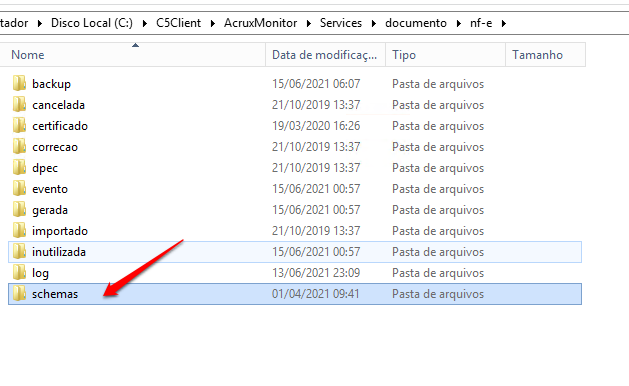This screenshot has width=629, height=386.
Task: Open the backup folder icon
Action: click(x=19, y=83)
